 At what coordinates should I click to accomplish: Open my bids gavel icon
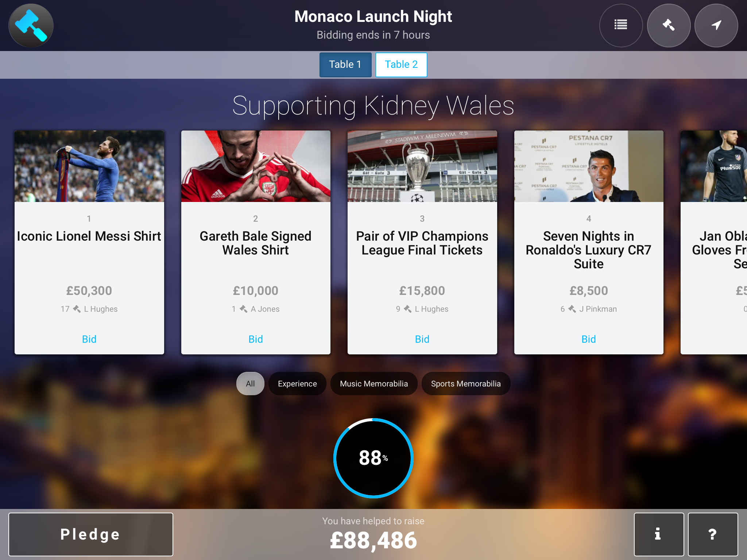point(669,25)
